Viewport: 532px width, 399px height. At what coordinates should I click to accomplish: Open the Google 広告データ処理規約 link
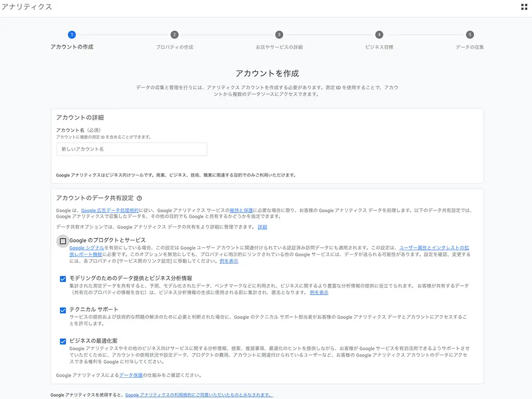click(x=110, y=210)
